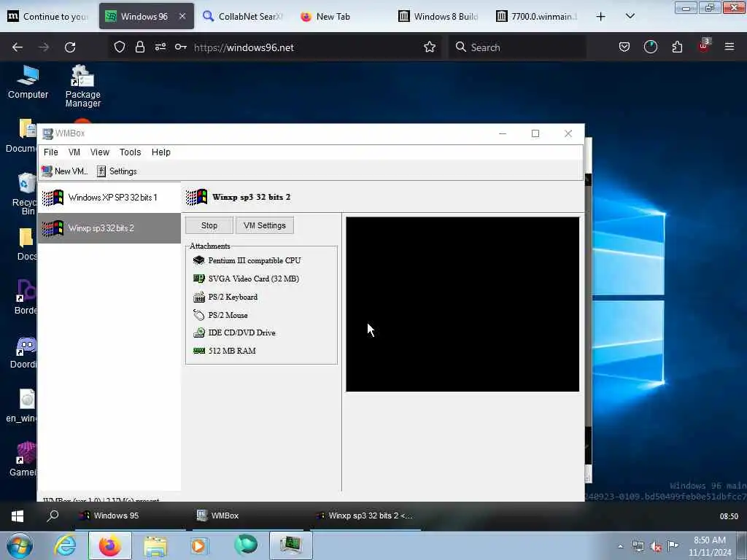Click the IDE CD/DVD Drive icon
This screenshot has height=560, width=747.
point(198,332)
